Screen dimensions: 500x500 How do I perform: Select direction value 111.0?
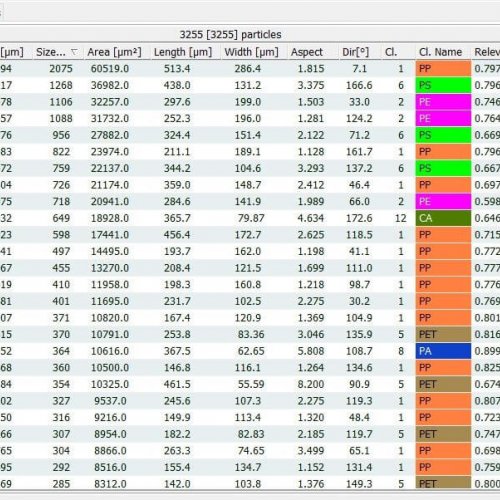359,268
